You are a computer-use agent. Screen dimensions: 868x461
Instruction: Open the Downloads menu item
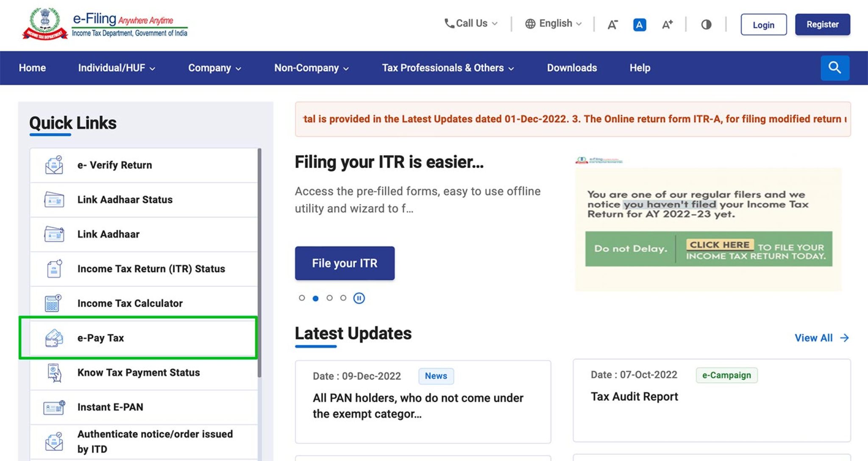(571, 68)
